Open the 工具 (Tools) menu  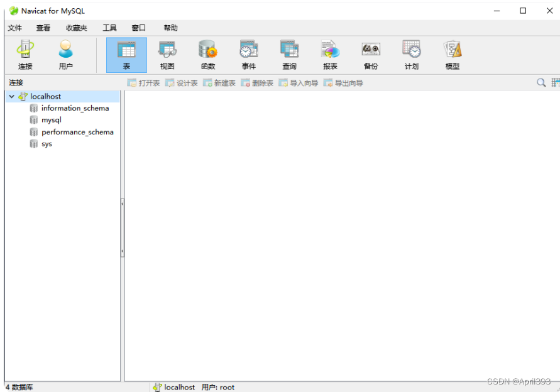click(x=109, y=28)
